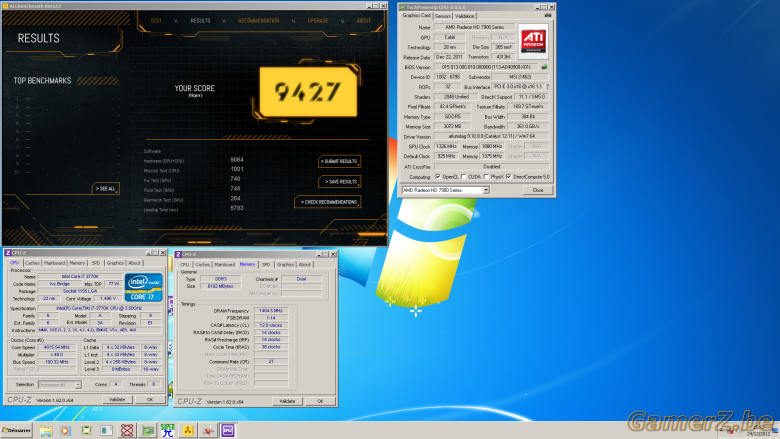Open CPU tab in right CPU-Z window
Screen dimensions: 780x439
click(x=185, y=265)
